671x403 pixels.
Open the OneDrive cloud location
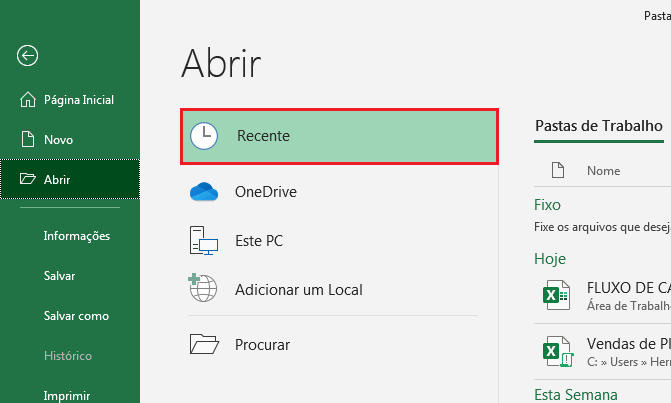[x=204, y=192]
